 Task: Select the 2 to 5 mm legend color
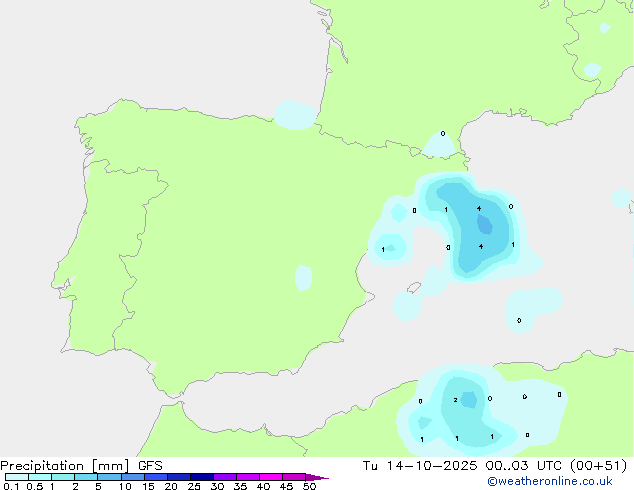tap(86, 477)
